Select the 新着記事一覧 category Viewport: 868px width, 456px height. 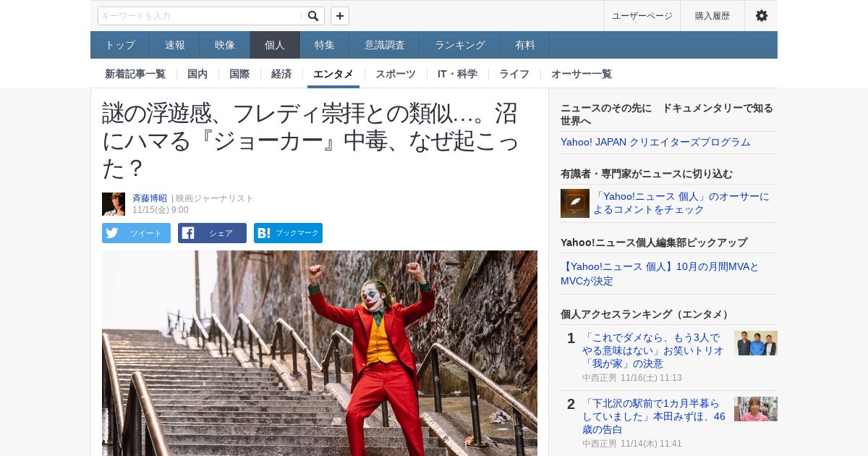(x=135, y=74)
